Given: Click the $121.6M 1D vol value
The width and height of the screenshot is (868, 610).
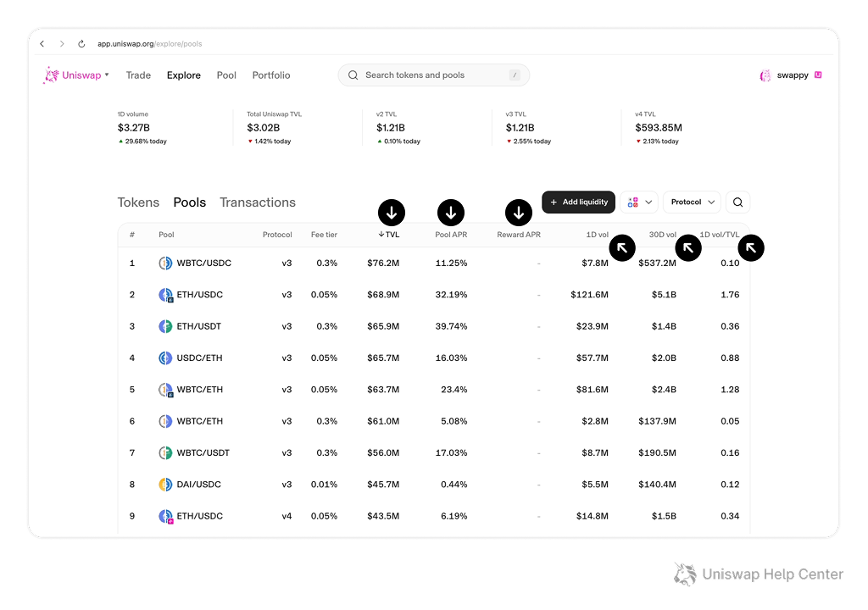Looking at the screenshot, I should pyautogui.click(x=590, y=295).
